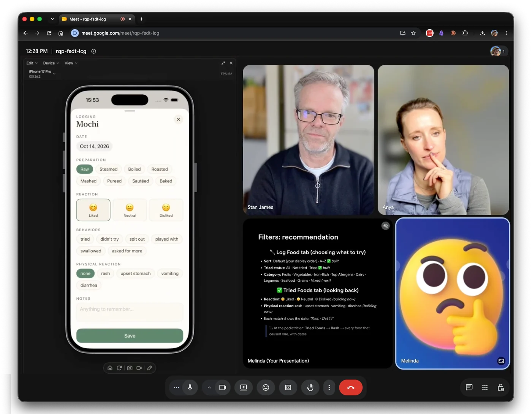Open more options three-dot menu in Meet
532x414 pixels.
pyautogui.click(x=329, y=387)
